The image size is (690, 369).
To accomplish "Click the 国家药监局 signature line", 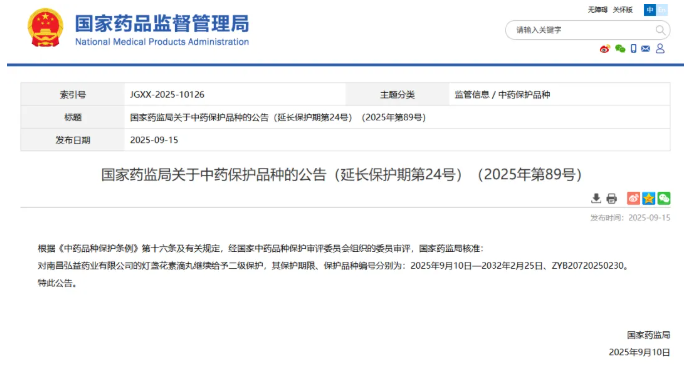I will coord(648,335).
